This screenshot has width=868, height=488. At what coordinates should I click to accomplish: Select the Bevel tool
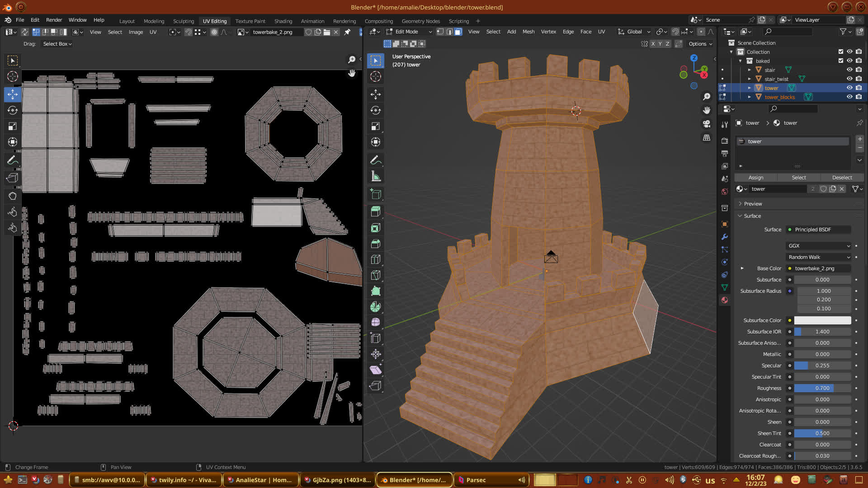(375, 244)
